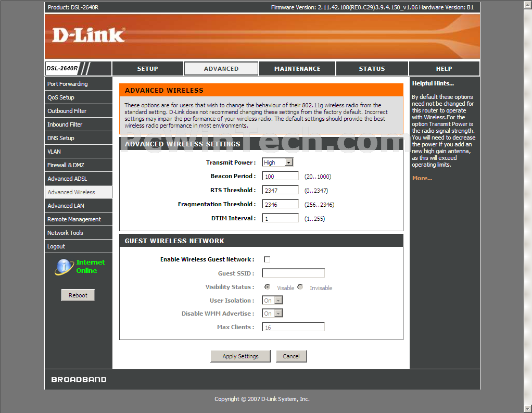Screen dimensions: 532x413
Task: Click the Copyright 2007 D-Link footer text
Action: 262,399
